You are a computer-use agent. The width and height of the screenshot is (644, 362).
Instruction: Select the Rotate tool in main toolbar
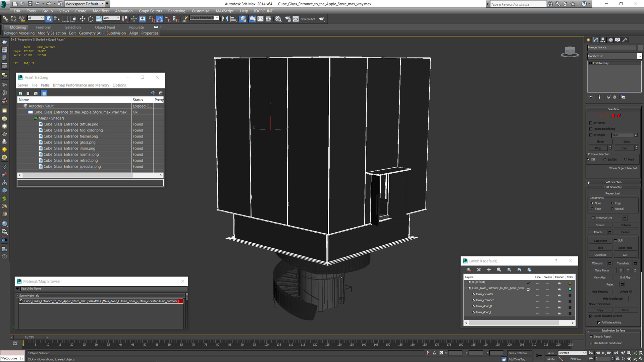coord(91,19)
